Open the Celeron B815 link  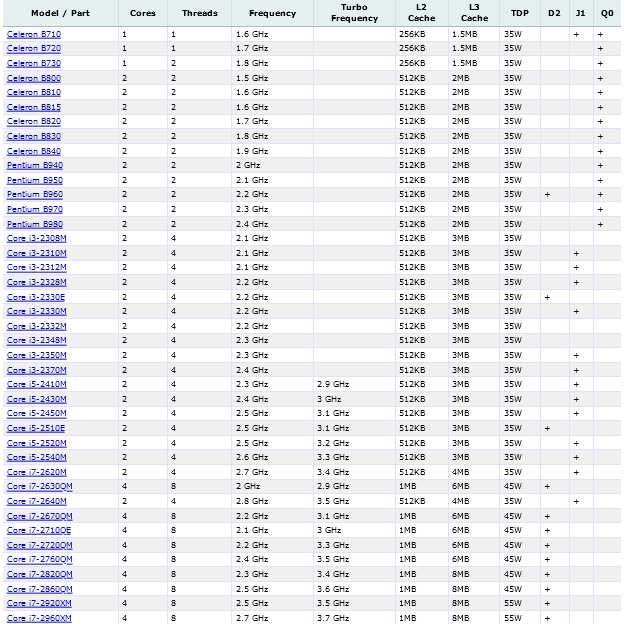pyautogui.click(x=34, y=107)
